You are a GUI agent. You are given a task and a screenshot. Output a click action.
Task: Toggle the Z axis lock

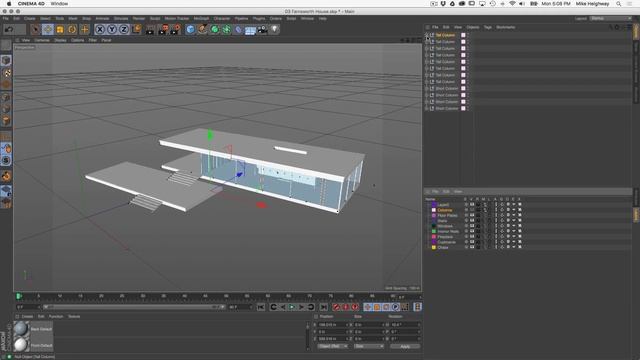(x=124, y=29)
